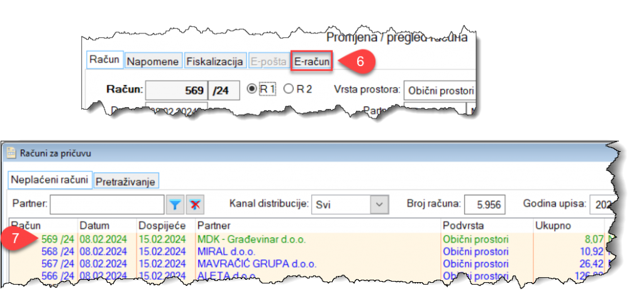Select the Neplaćeni računi tab
Image resolution: width=644 pixels, height=303 pixels.
pyautogui.click(x=50, y=180)
